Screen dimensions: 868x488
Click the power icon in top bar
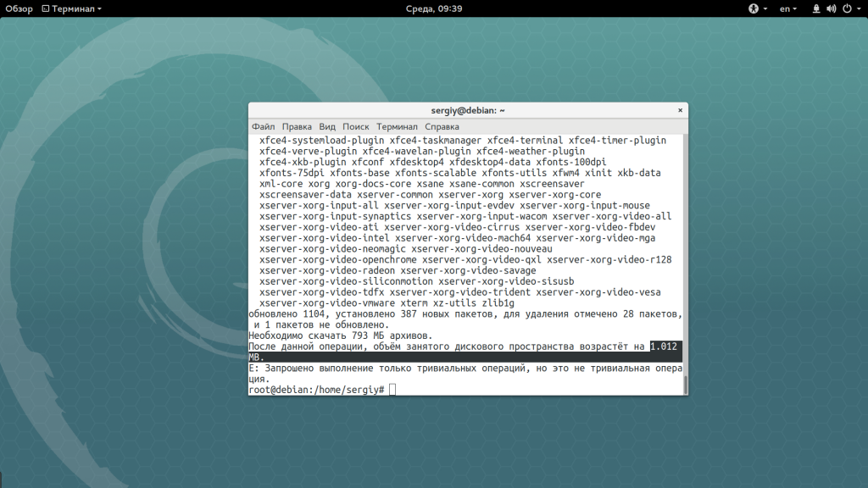845,8
